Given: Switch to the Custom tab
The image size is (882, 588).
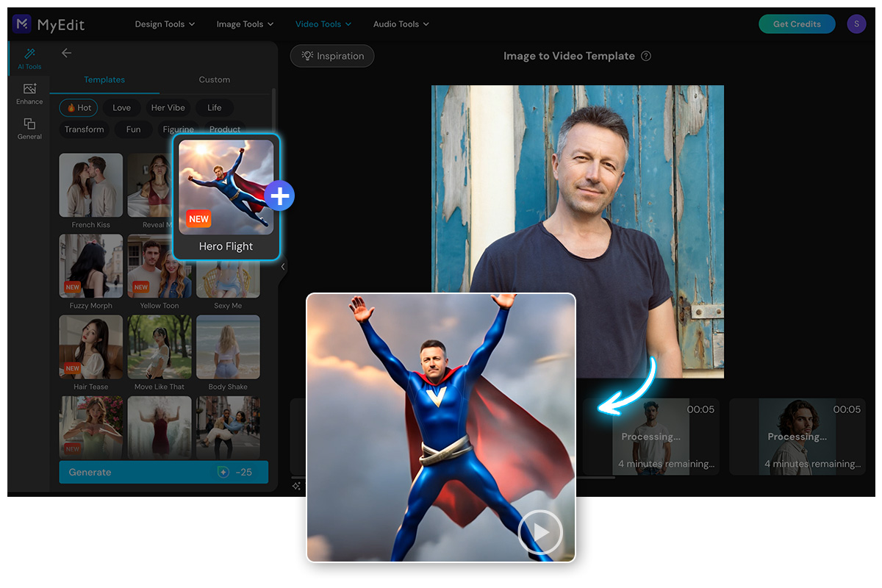Looking at the screenshot, I should click(214, 79).
